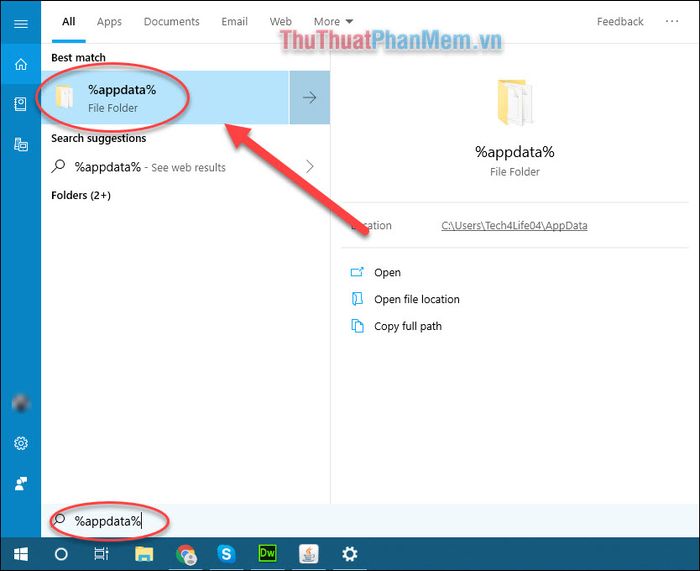Click the Copy full path icon
700x571 pixels.
(357, 326)
